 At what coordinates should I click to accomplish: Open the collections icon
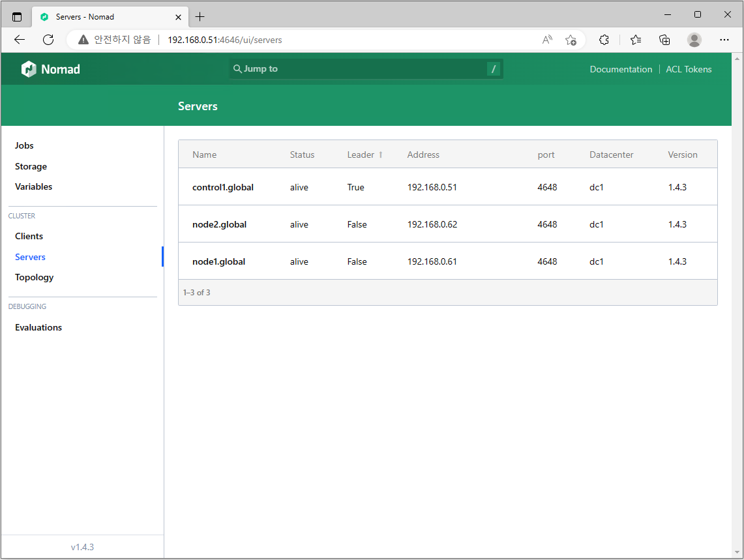[x=664, y=40]
